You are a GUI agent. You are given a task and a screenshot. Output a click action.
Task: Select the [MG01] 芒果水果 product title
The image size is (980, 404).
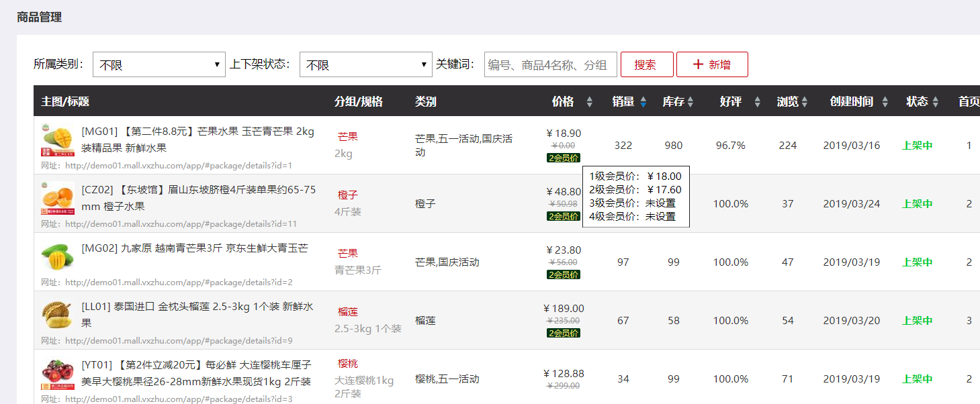[x=197, y=140]
